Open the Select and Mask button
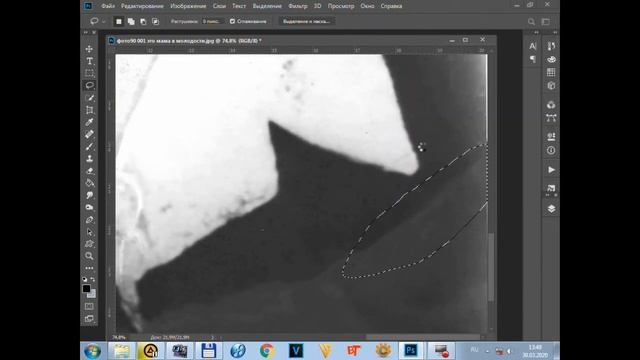640x360 pixels. pyautogui.click(x=307, y=21)
